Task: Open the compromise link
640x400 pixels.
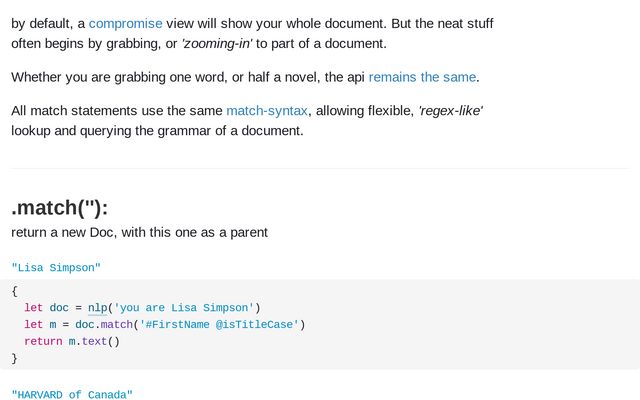Action: (x=125, y=24)
